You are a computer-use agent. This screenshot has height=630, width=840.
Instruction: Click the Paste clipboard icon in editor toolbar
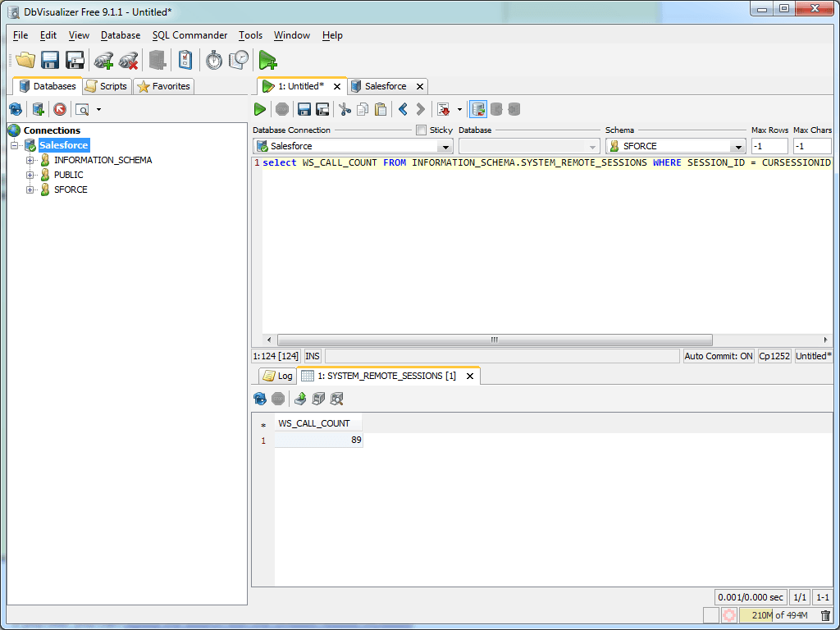coord(380,109)
